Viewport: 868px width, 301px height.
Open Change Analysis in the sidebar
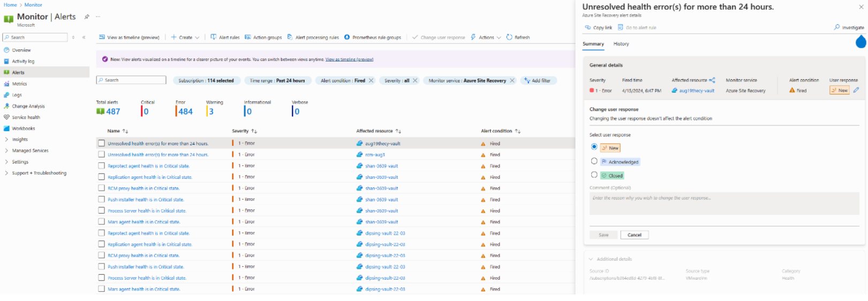28,107
